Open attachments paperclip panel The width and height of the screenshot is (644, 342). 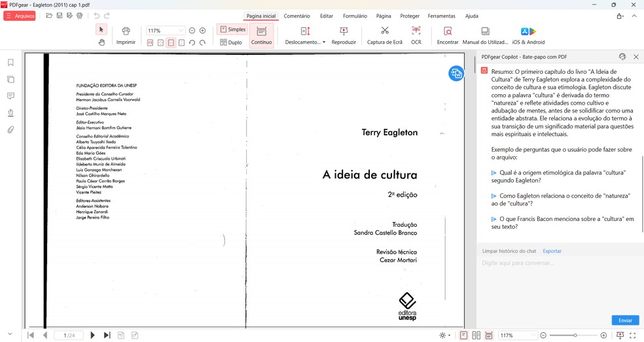coord(10,129)
